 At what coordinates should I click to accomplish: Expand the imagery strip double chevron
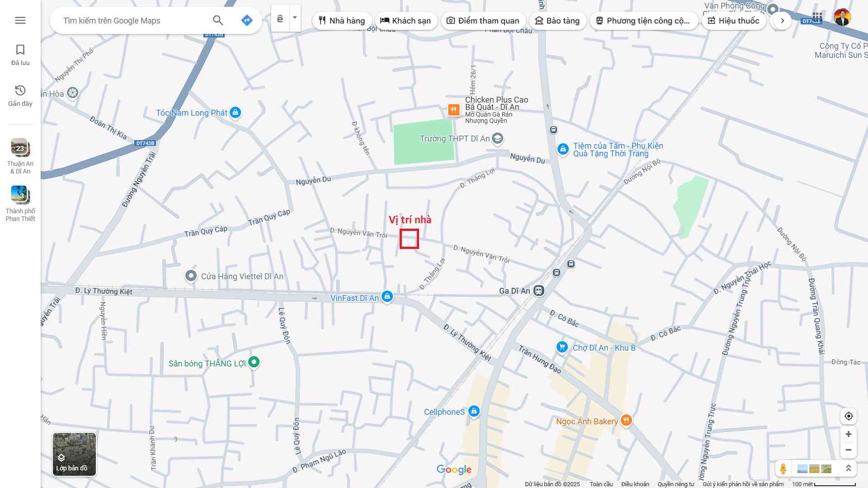849,469
